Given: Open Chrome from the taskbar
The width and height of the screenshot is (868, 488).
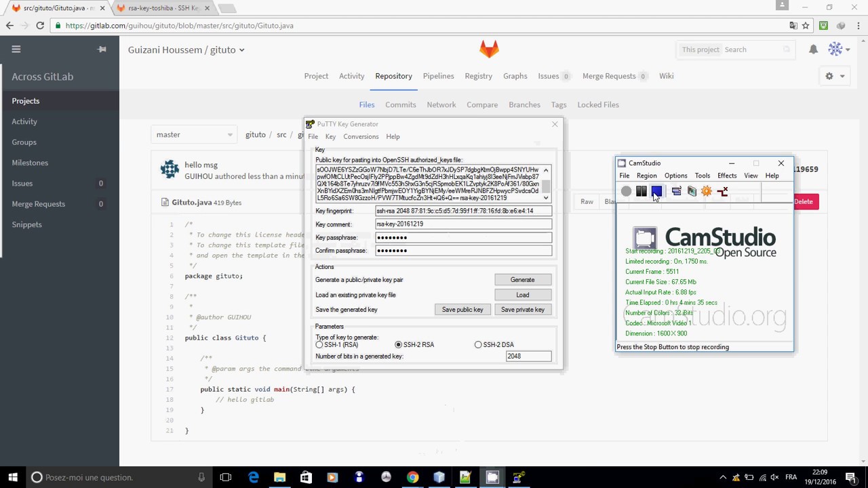Looking at the screenshot, I should [412, 477].
